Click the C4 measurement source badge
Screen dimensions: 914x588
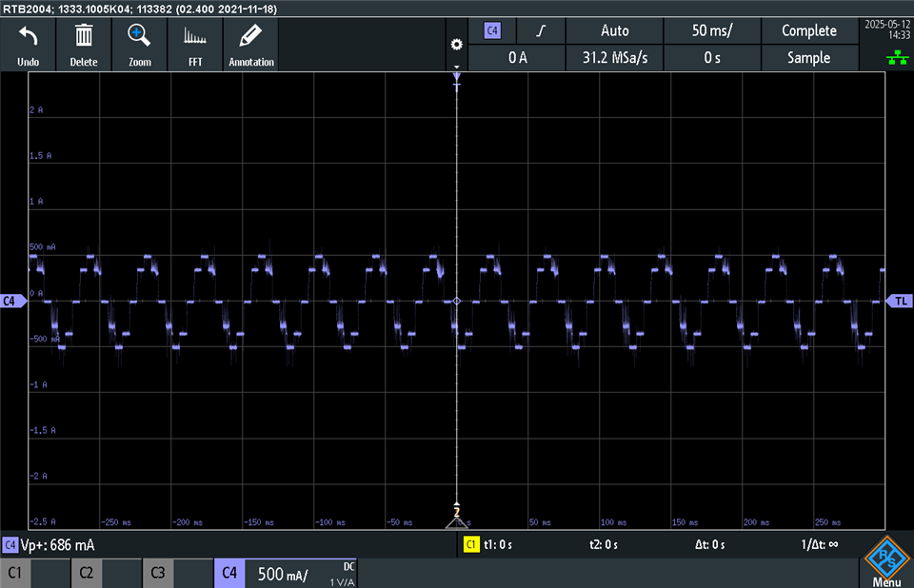point(10,545)
